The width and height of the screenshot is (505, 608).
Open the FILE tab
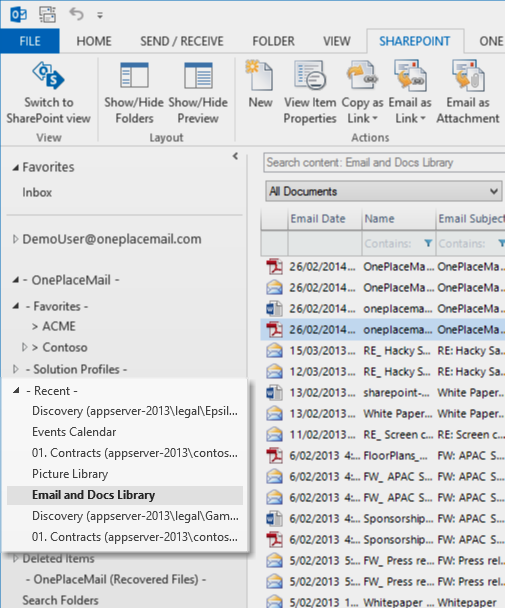(x=30, y=41)
